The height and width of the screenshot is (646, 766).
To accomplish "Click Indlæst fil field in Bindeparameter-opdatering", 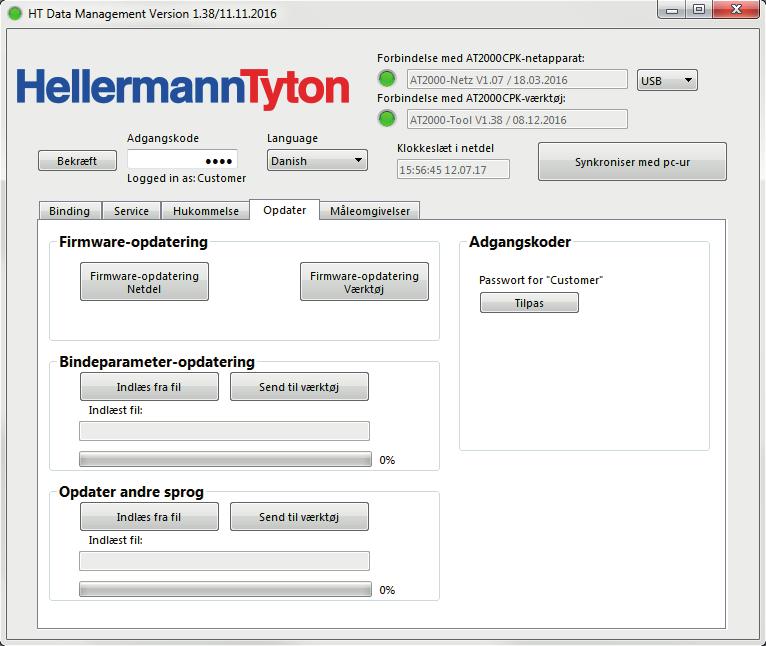I will (224, 431).
